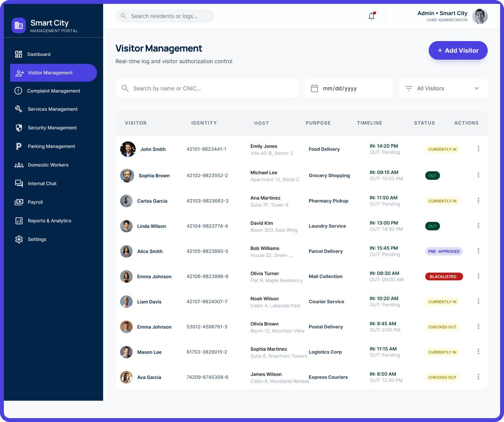Click the Visitor Management person-add icon
The height and width of the screenshot is (422, 504).
[19, 73]
